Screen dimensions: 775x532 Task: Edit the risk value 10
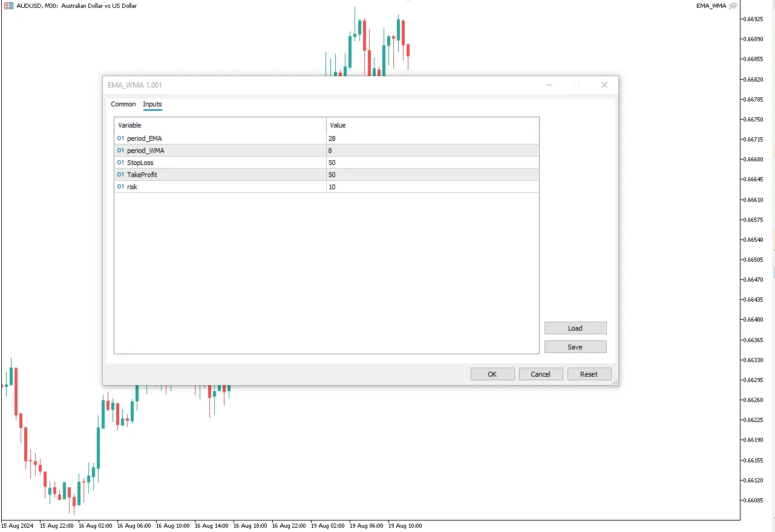(x=432, y=187)
